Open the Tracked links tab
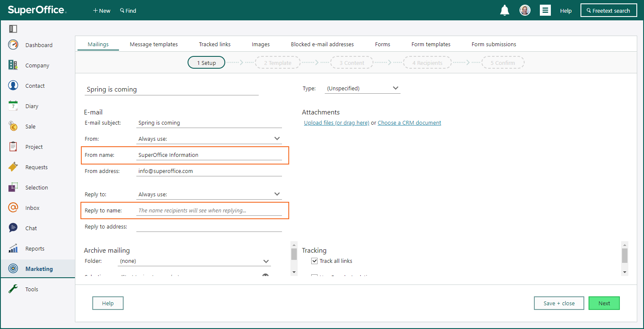Image resolution: width=644 pixels, height=329 pixels. [x=215, y=44]
